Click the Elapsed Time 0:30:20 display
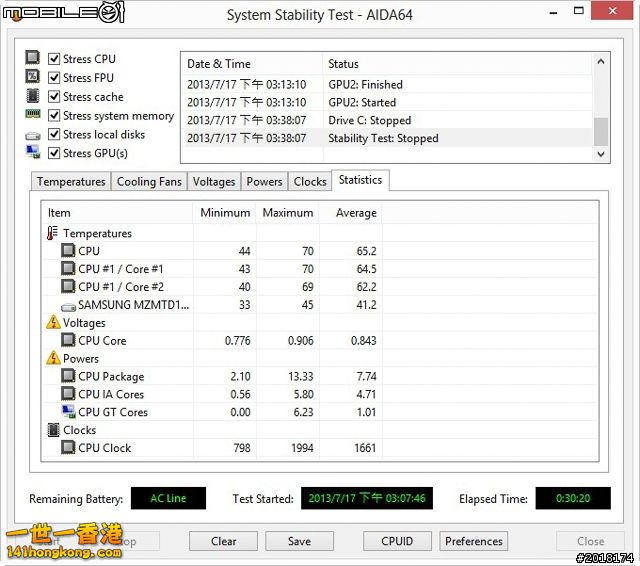Viewport: 640px width, 566px height. 573,498
